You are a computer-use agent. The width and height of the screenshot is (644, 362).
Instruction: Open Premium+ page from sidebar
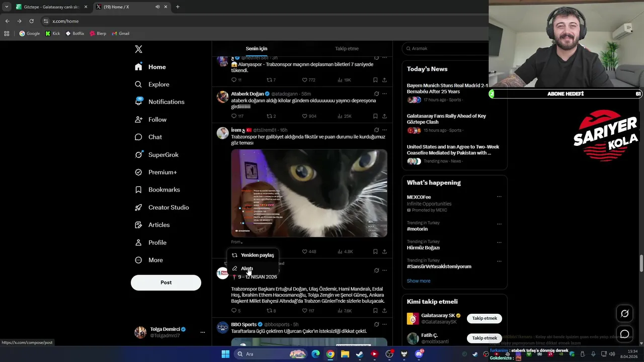155,172
